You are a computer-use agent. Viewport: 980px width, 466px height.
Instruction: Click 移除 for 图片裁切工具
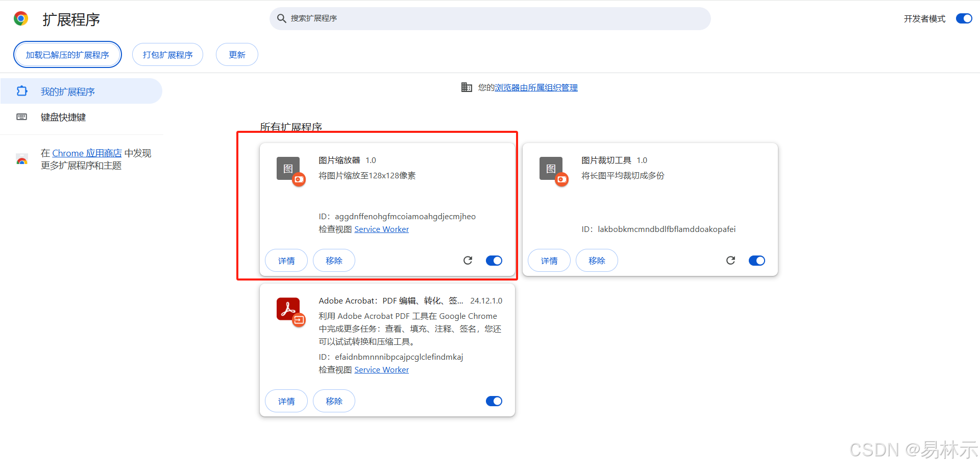point(597,261)
